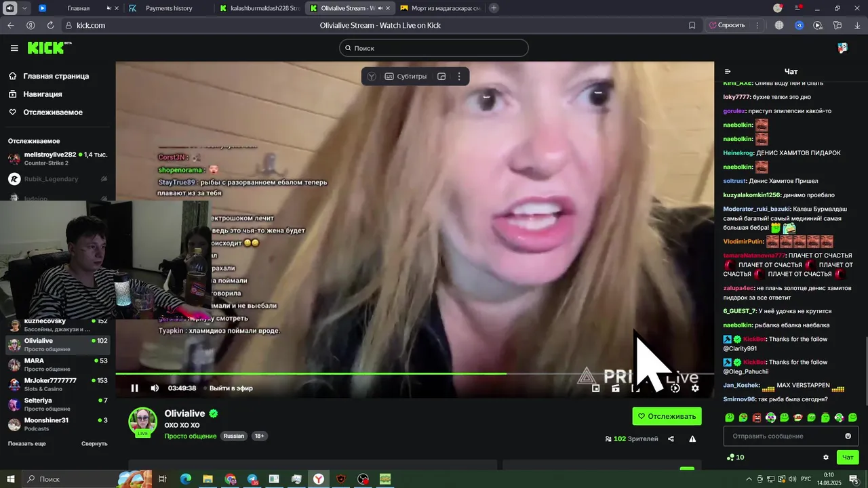This screenshot has width=868, height=488.
Task: Switch to kalashburmaldash228 stream tab
Action: [260, 8]
